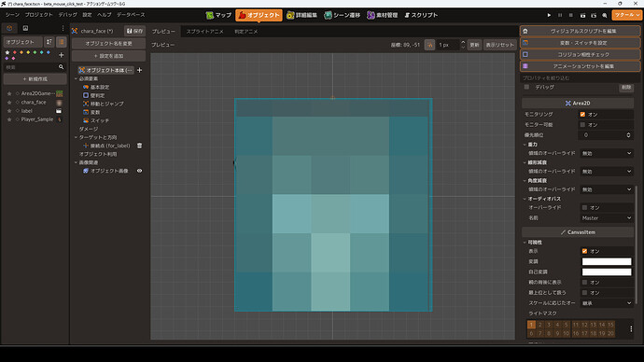Stop the running game
The height and width of the screenshot is (362, 644).
point(571,15)
